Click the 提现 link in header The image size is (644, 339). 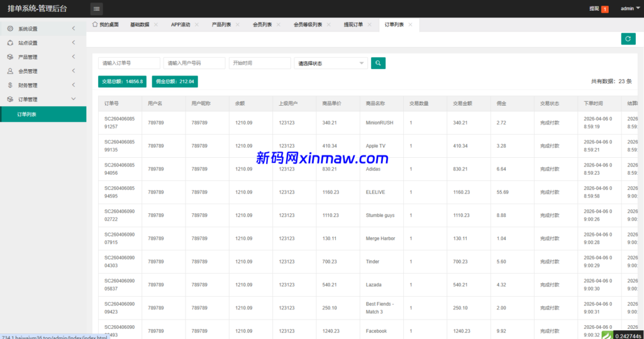point(594,9)
